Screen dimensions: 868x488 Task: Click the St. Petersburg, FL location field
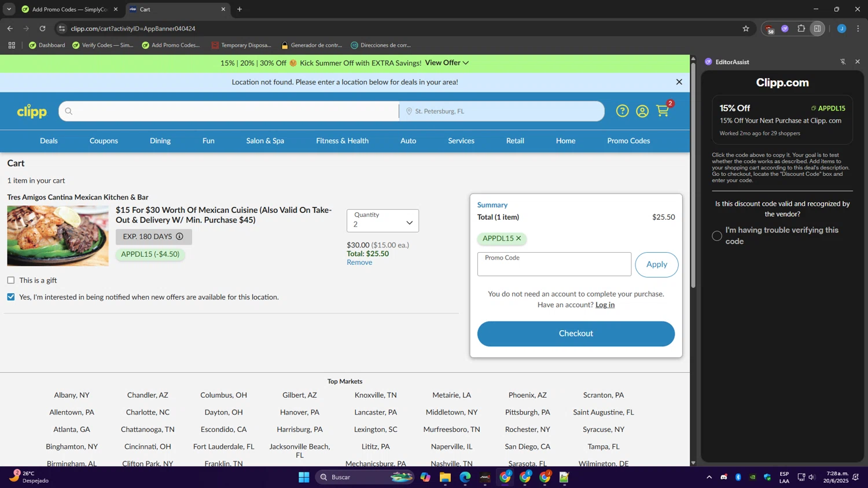pos(502,111)
